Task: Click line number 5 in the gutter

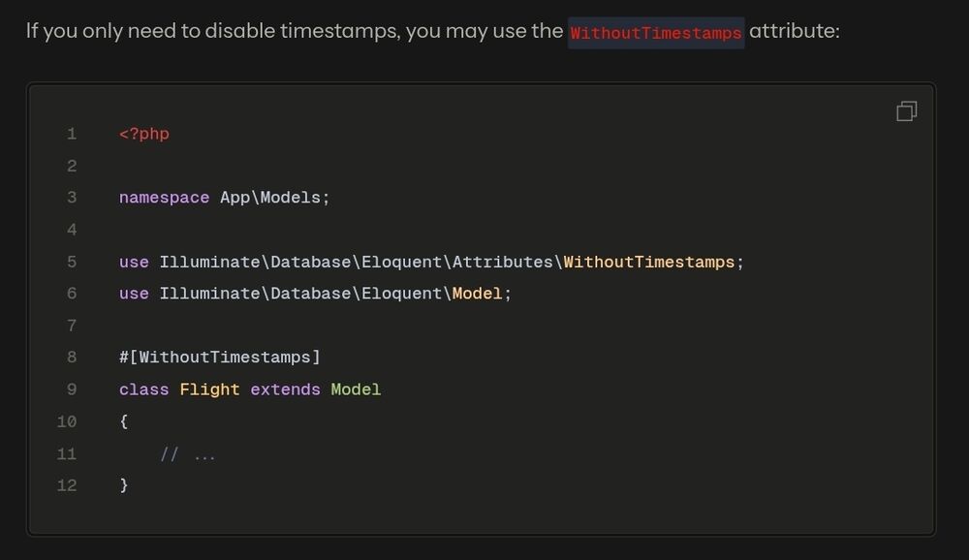Action: [72, 262]
